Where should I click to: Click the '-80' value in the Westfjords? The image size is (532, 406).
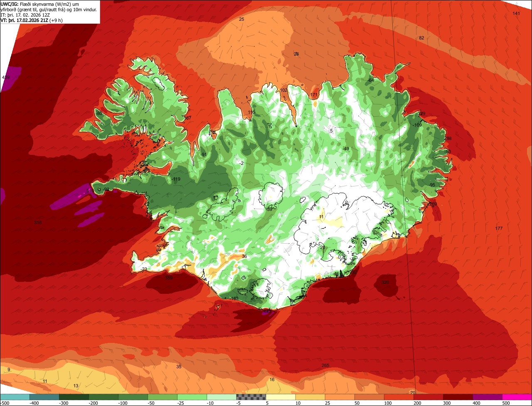point(99,114)
